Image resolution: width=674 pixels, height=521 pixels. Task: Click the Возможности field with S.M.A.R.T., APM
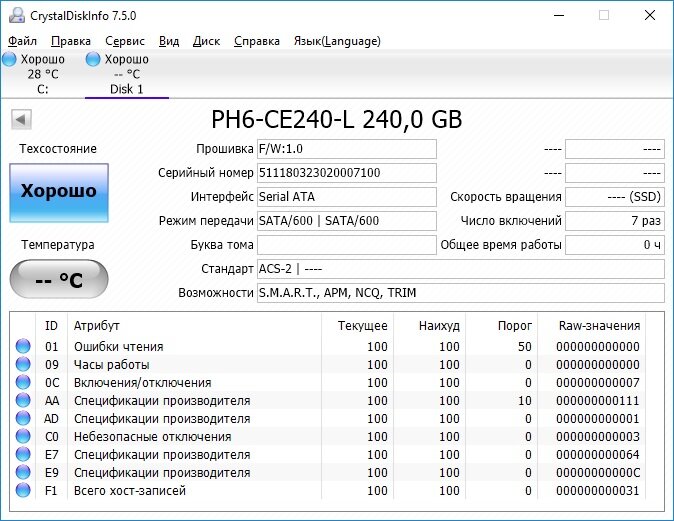point(461,293)
